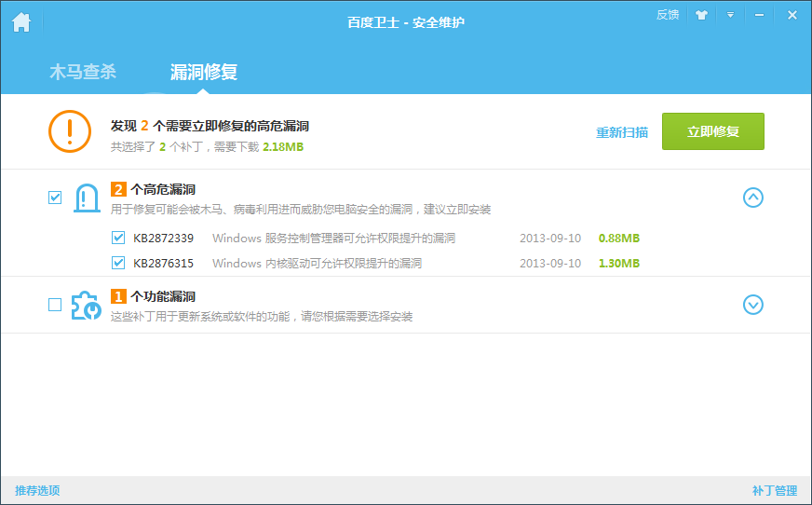This screenshot has height=505, width=812.
Task: Minimize the 百度卫士 window
Action: (x=759, y=15)
